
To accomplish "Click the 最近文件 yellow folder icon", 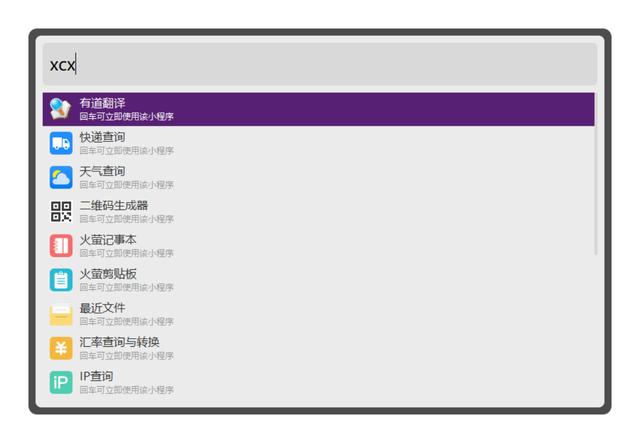I will (x=61, y=314).
